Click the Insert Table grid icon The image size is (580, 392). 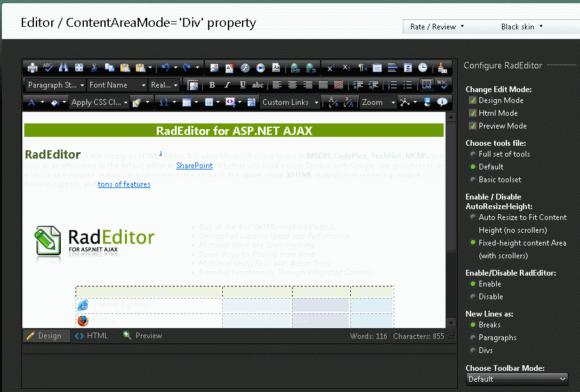click(x=187, y=102)
